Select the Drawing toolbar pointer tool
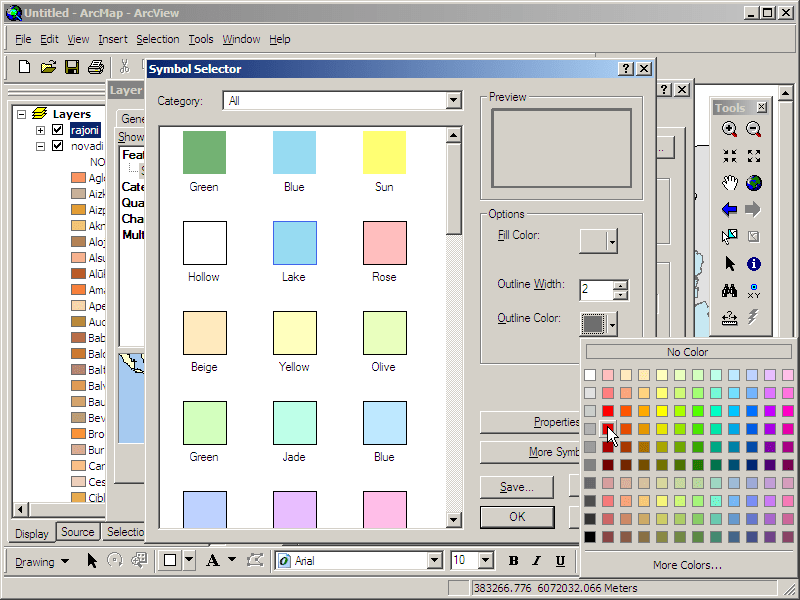 (x=92, y=561)
